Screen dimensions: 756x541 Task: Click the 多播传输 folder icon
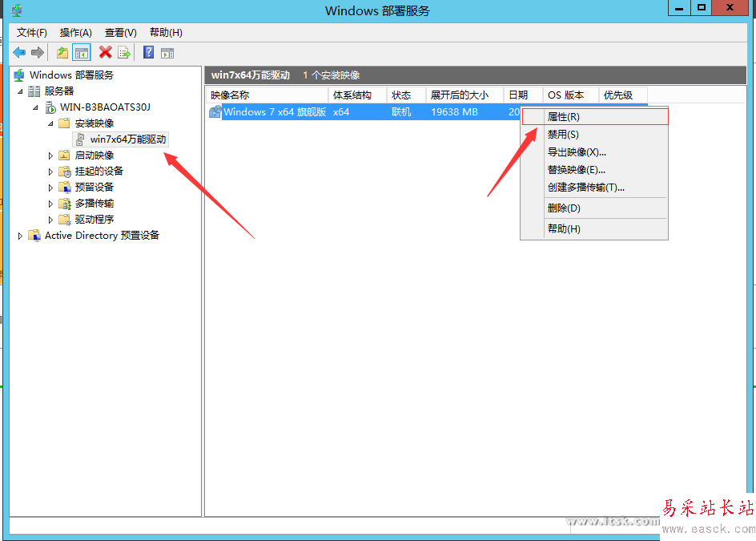coord(65,204)
